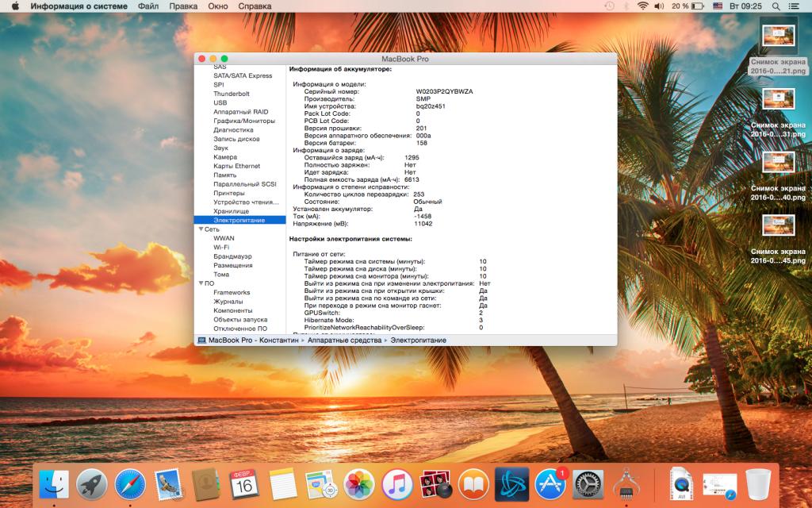This screenshot has width=812, height=508.
Task: Select Thunderbolt in the sidebar
Action: click(x=232, y=94)
